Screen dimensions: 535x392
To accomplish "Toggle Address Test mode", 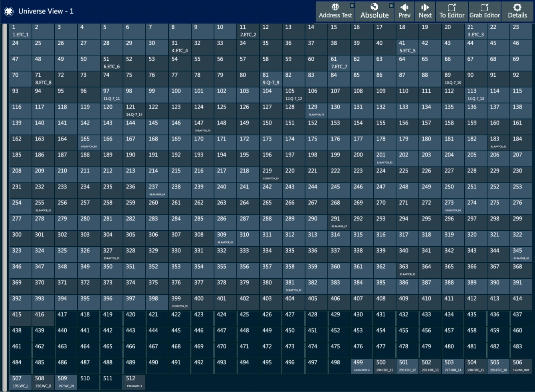I will click(335, 11).
